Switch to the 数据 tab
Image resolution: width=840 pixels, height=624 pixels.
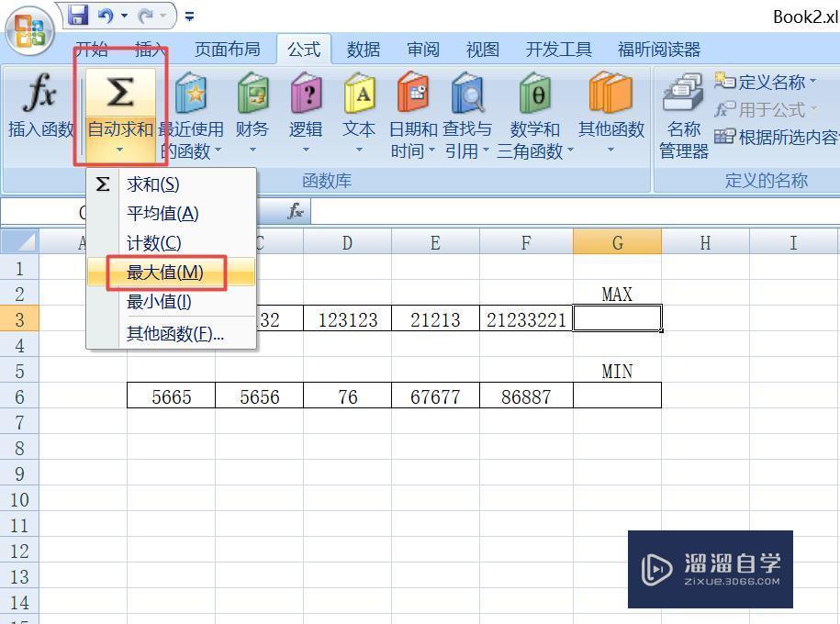(364, 50)
